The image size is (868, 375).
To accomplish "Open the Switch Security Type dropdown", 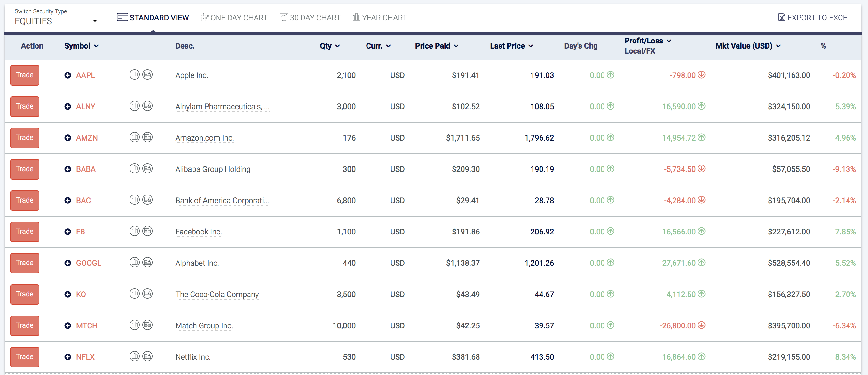I will [x=56, y=17].
